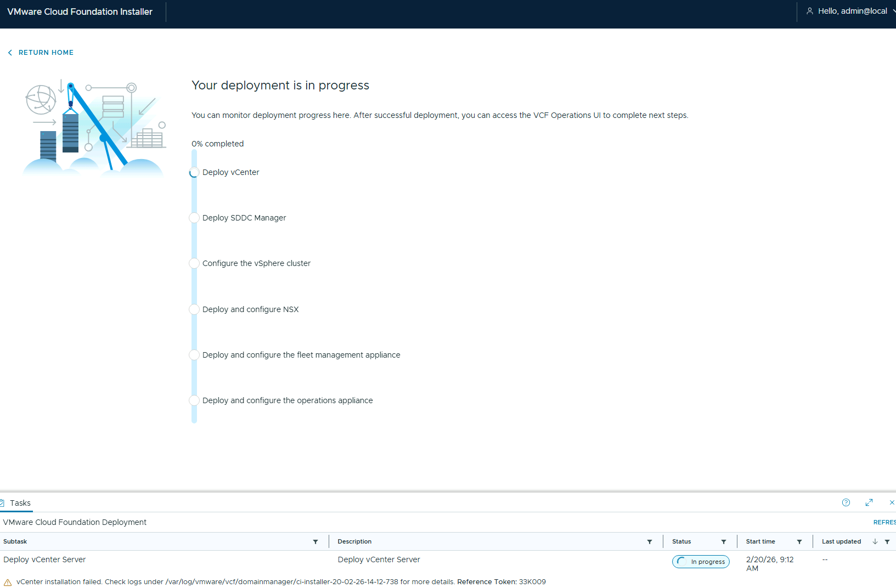Open the Tasks panel help icon
The width and height of the screenshot is (896, 588).
coord(846,502)
